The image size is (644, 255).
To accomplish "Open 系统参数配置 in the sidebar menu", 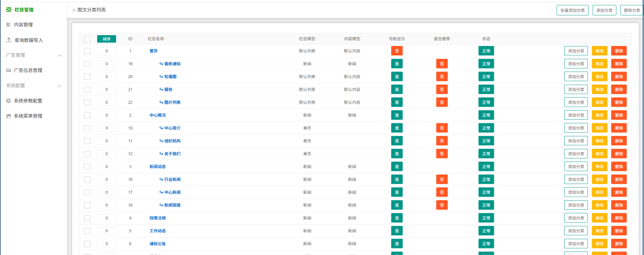I will (x=28, y=101).
